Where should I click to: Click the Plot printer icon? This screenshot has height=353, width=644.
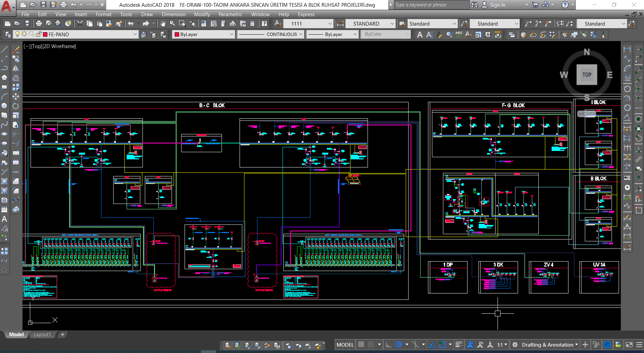(x=39, y=24)
